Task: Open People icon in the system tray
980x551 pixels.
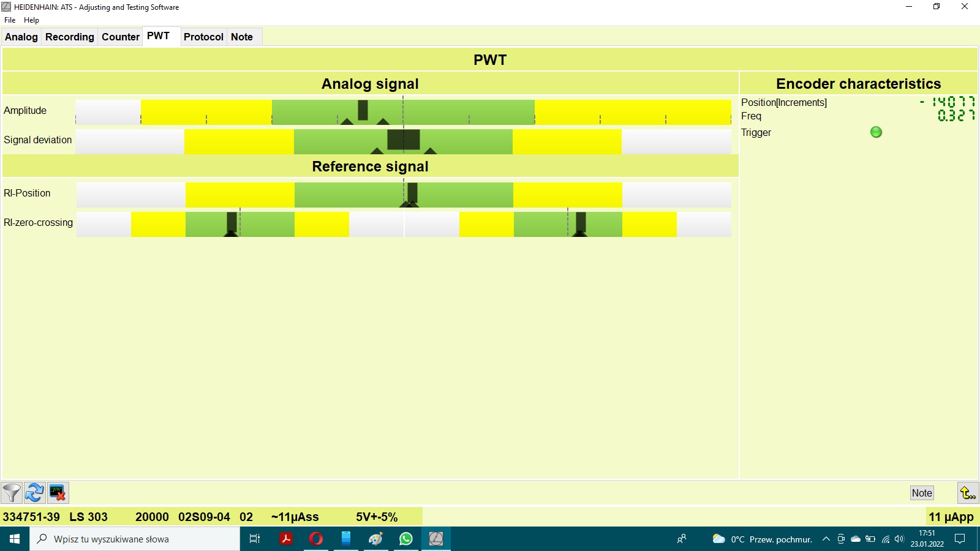Action: 682,539
